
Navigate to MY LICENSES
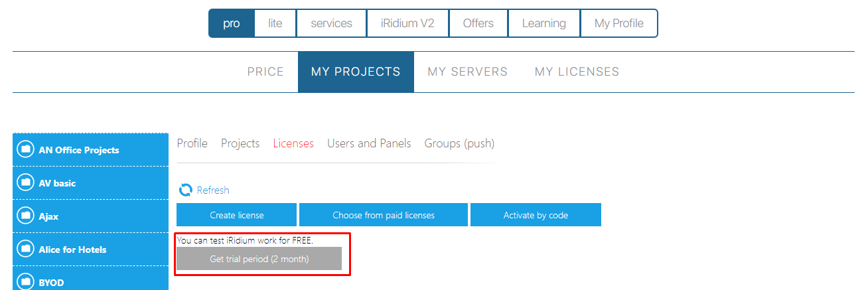(577, 72)
